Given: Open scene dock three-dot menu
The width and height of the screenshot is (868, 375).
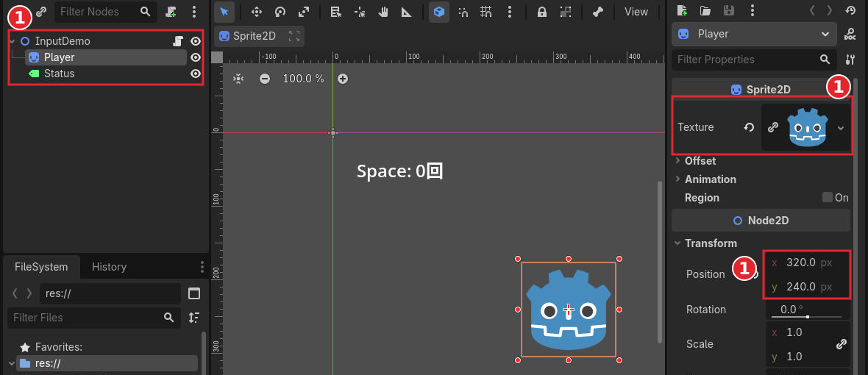Looking at the screenshot, I should pyautogui.click(x=193, y=12).
